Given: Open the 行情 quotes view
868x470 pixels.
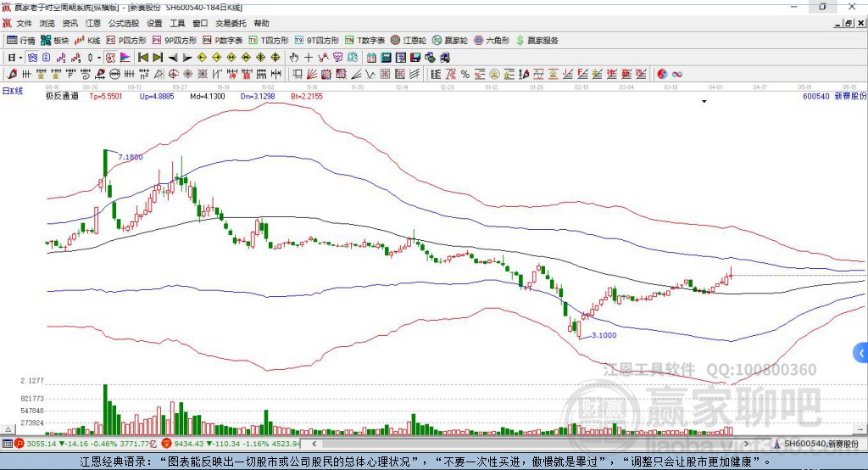Looking at the screenshot, I should click(x=21, y=41).
